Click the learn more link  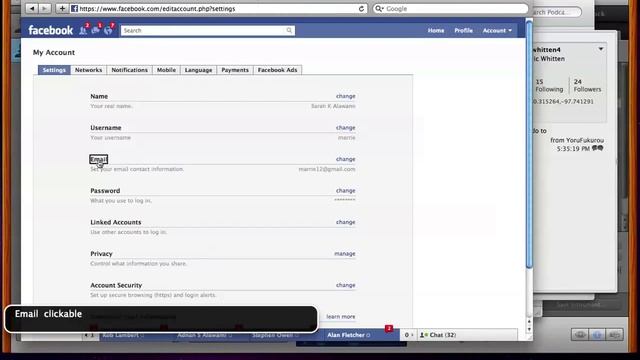point(341,316)
